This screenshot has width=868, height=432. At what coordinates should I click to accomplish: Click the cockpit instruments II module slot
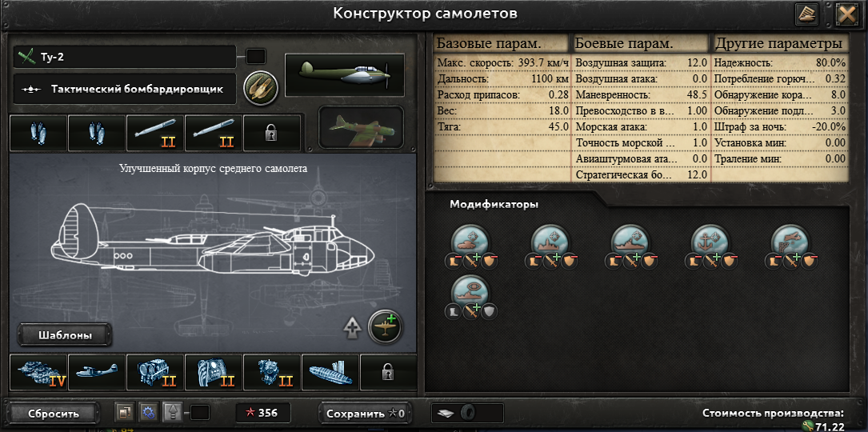tap(213, 373)
